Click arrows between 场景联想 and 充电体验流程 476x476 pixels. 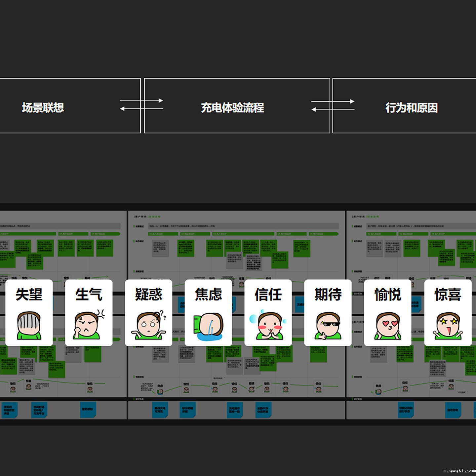tap(141, 104)
